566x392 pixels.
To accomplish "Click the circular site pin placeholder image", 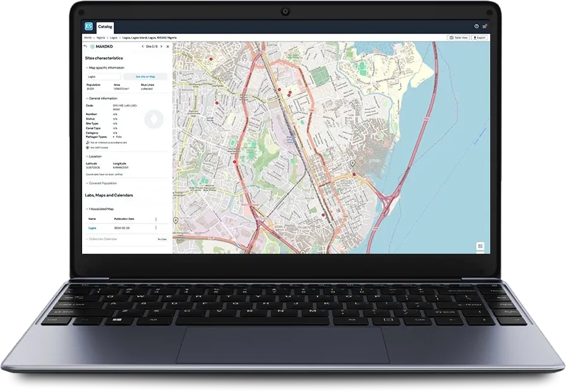I will coord(154,119).
